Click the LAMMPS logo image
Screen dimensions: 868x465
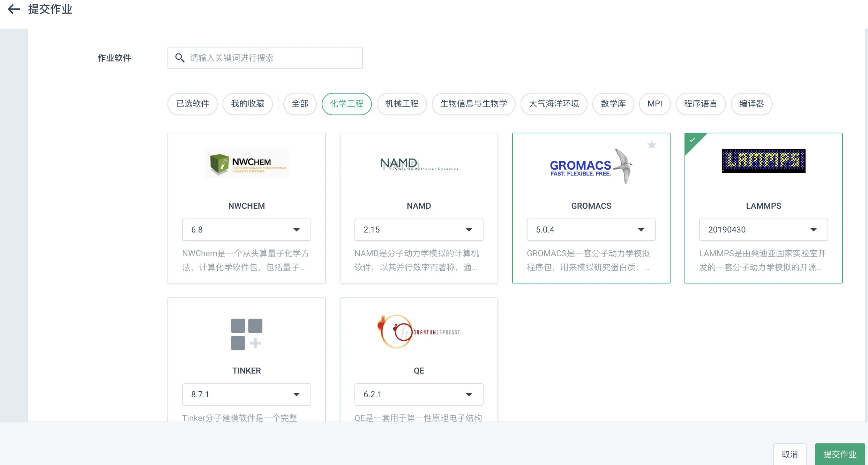[x=764, y=161]
